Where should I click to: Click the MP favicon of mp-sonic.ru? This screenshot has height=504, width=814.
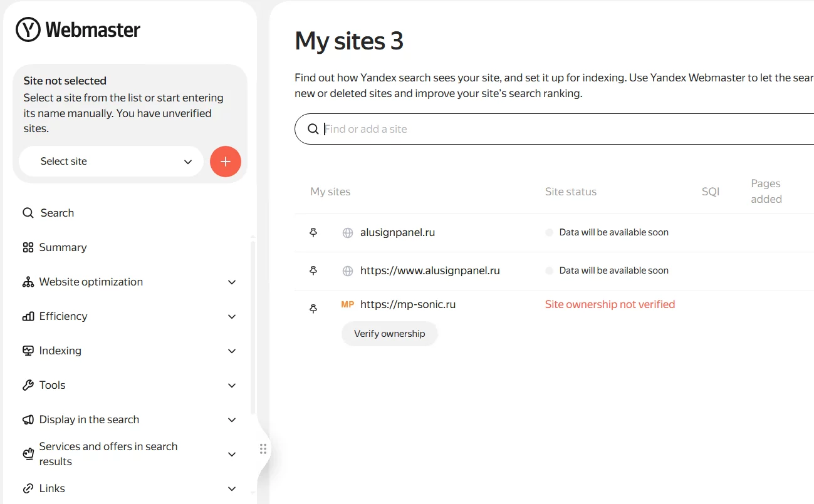click(x=348, y=304)
